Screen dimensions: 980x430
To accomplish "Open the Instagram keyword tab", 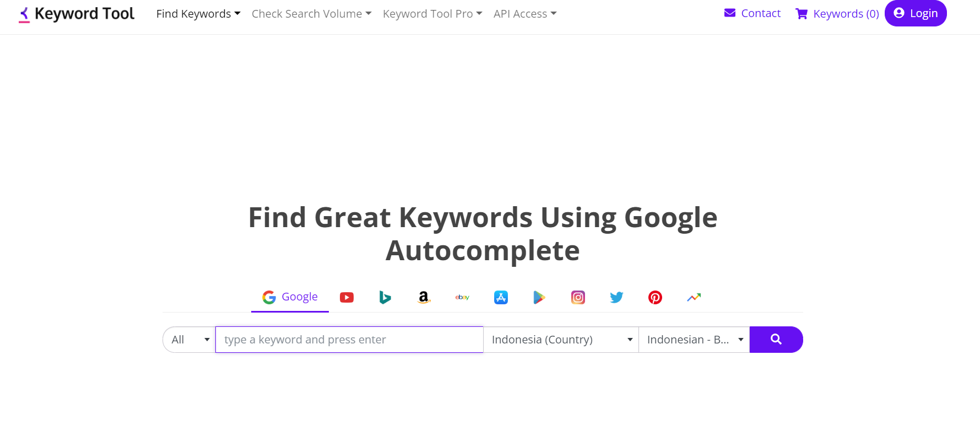I will coord(578,298).
